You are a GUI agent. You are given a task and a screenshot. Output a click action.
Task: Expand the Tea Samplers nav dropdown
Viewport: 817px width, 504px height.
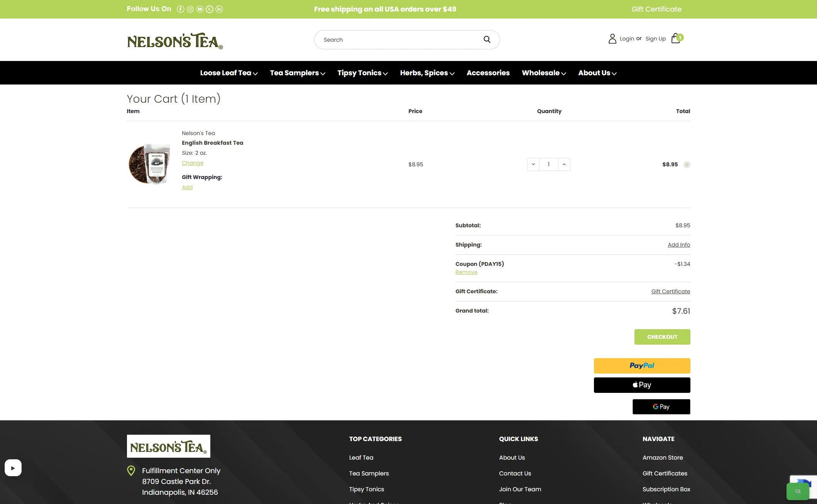coord(298,73)
